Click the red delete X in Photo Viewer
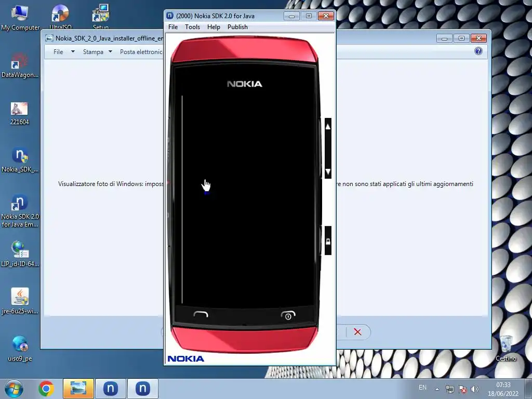Image resolution: width=532 pixels, height=399 pixels. (357, 332)
